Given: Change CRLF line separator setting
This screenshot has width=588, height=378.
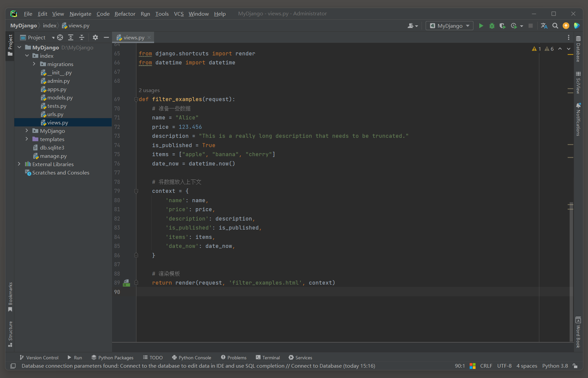Looking at the screenshot, I should point(486,366).
